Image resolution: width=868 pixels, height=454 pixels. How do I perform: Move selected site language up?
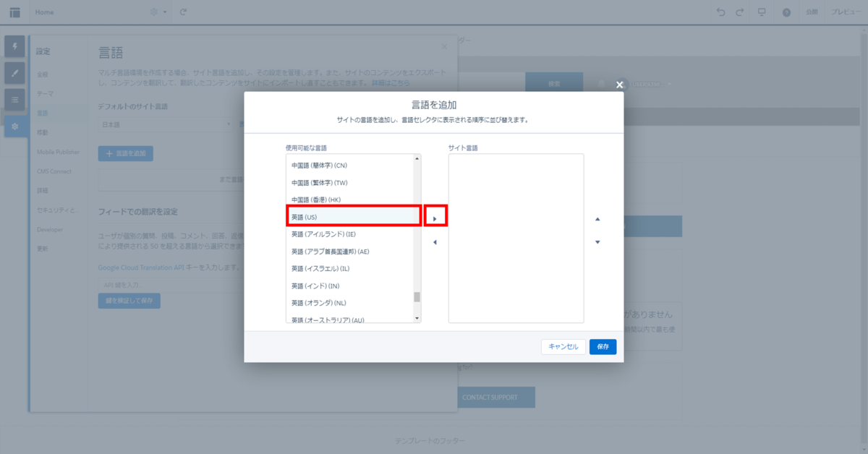coord(597,218)
